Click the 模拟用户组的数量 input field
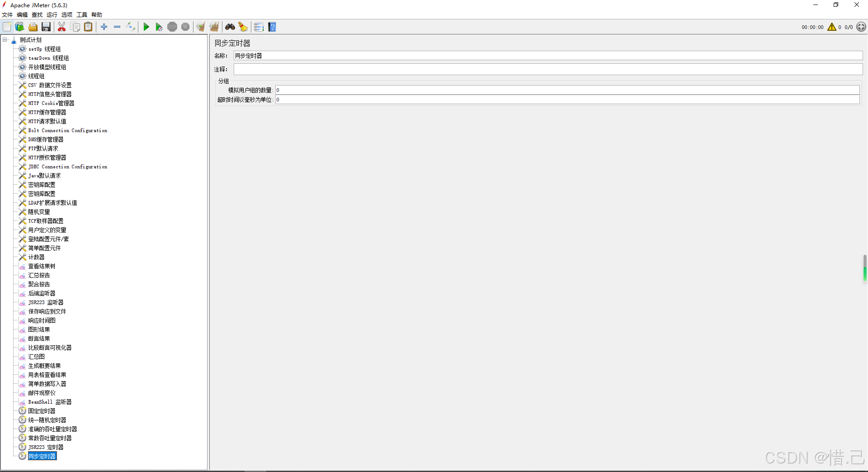 coord(567,90)
